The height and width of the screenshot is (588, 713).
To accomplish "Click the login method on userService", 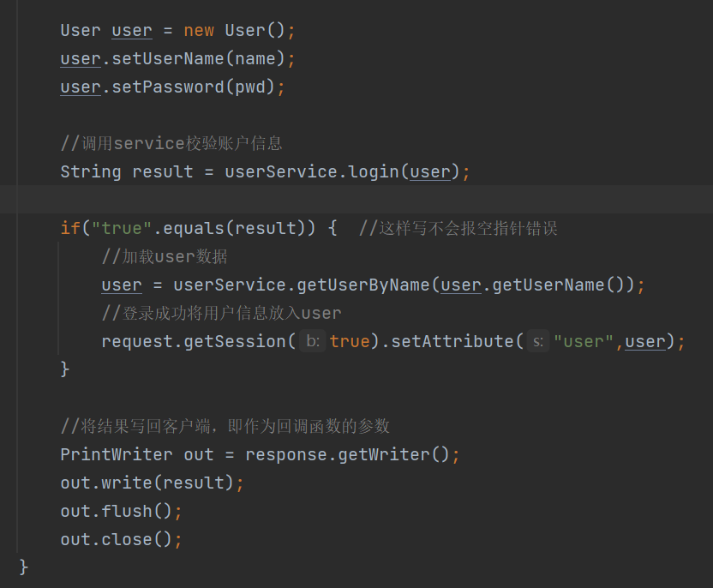I will point(375,171).
